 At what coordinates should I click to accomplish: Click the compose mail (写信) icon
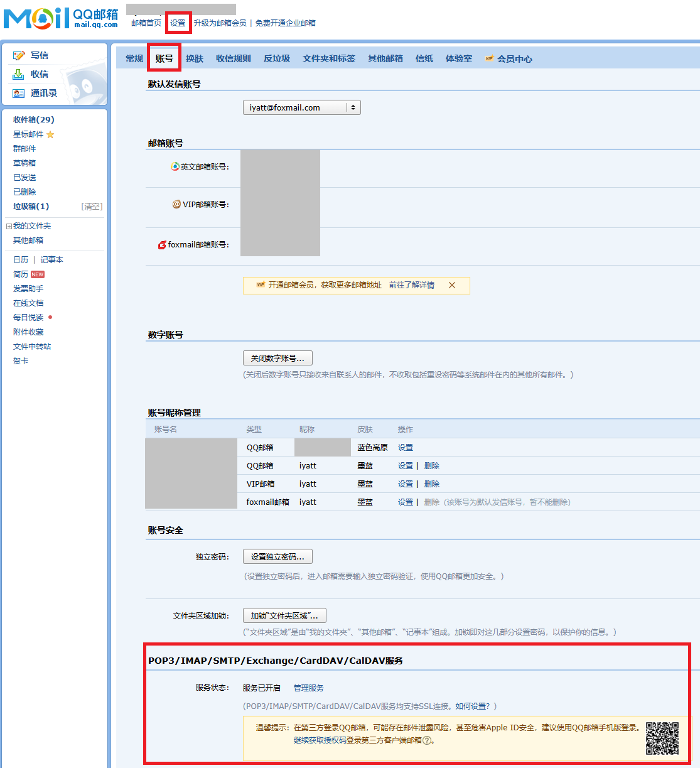pos(19,56)
